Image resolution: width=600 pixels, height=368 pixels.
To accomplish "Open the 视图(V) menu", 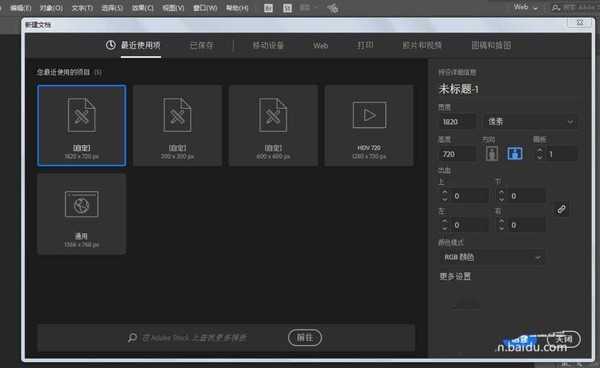I will 173,8.
